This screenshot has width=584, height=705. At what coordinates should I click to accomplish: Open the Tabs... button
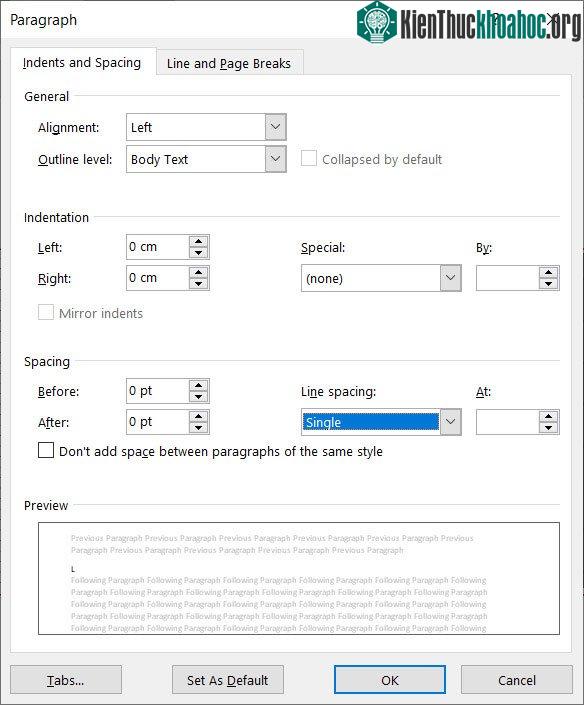tap(66, 680)
